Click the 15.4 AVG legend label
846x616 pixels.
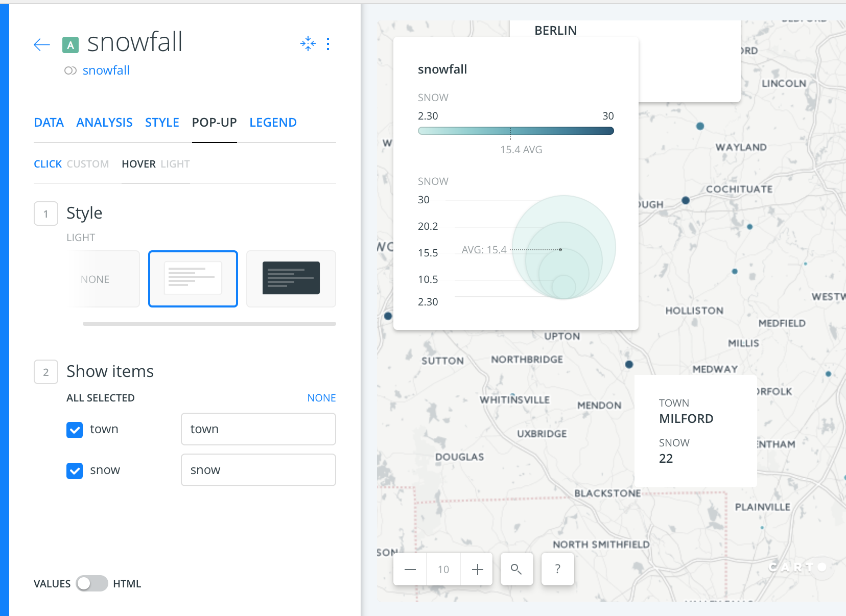[x=521, y=150]
